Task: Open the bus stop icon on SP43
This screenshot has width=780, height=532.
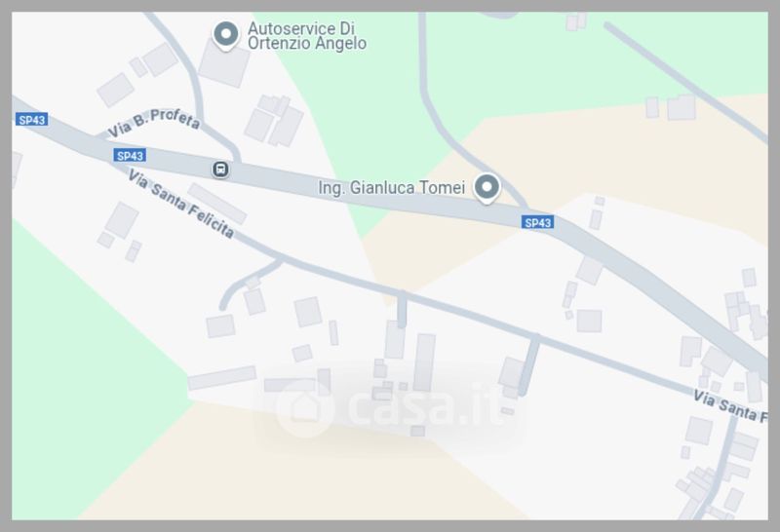Action: 220,170
